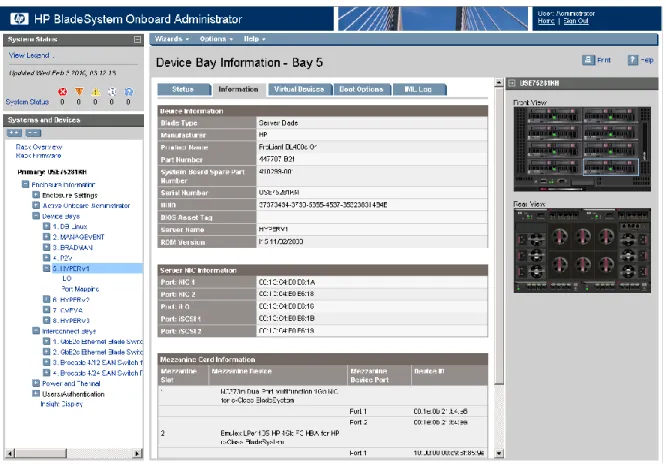Screen dimensions: 666x465
Task: Select interconnect 3 Brocade 4/12 SAN Switch
Action: 97,362
